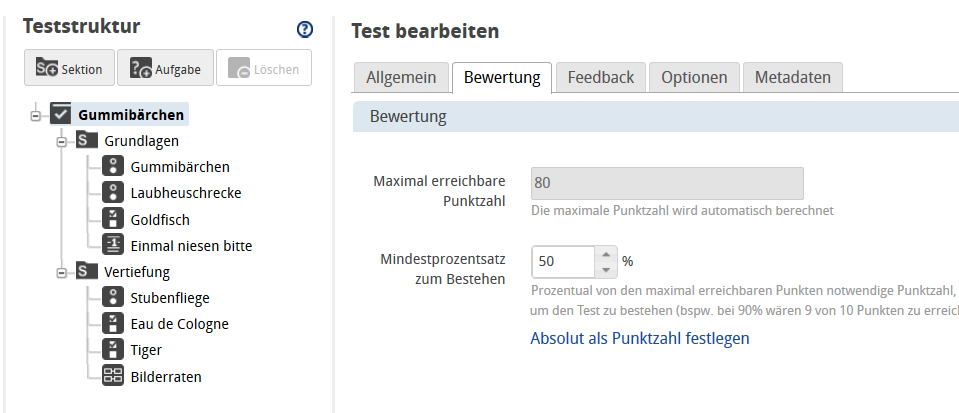Click the Mindestprozentsatz percentage input field

(x=563, y=261)
